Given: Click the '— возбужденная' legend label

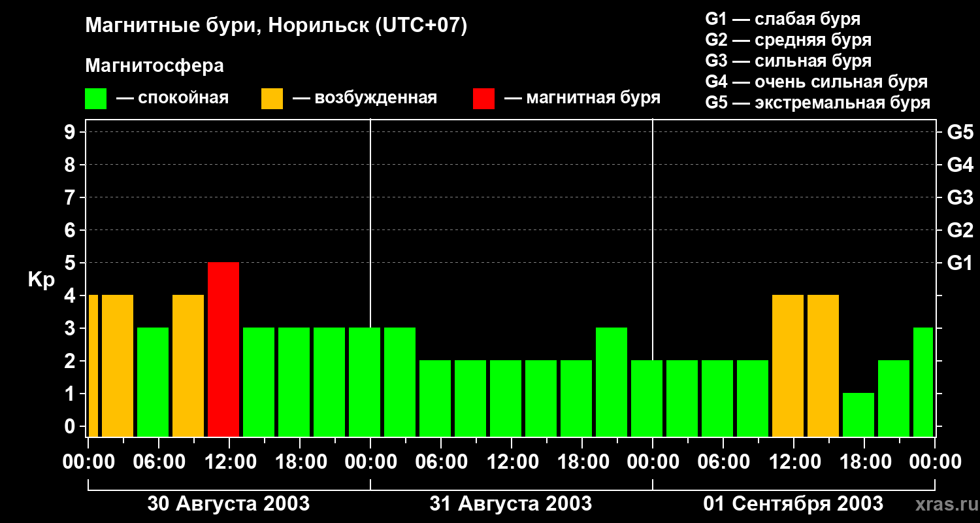Looking at the screenshot, I should [x=365, y=98].
